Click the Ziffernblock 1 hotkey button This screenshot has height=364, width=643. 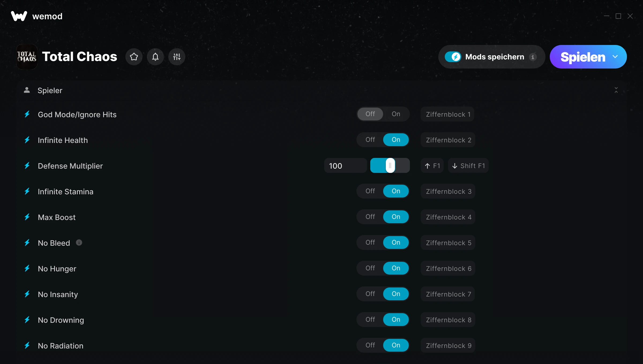447,114
